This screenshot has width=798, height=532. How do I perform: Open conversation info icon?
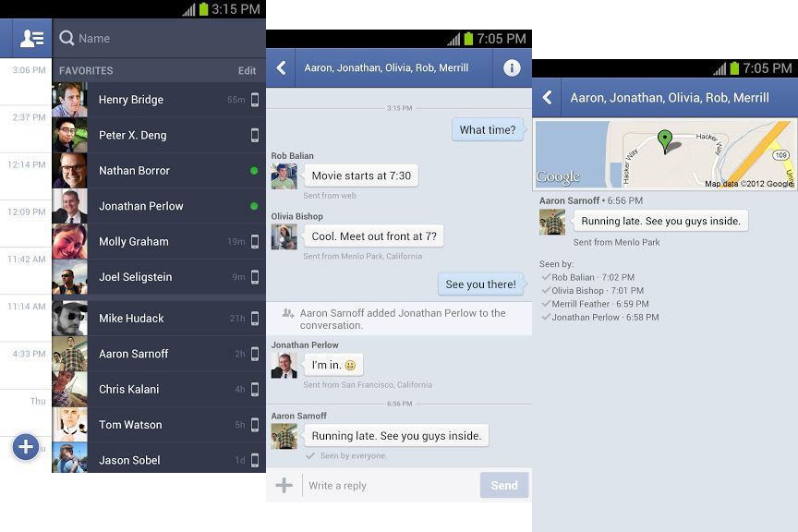coord(512,67)
